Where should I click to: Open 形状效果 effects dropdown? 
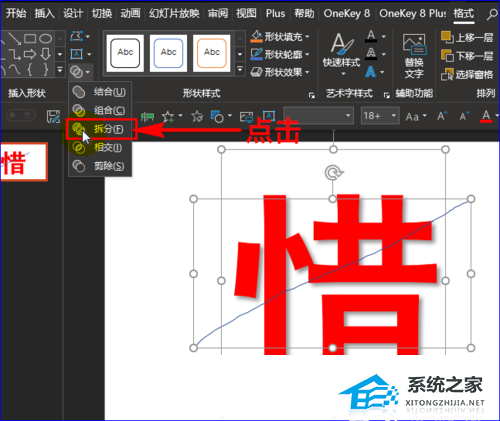tap(280, 72)
